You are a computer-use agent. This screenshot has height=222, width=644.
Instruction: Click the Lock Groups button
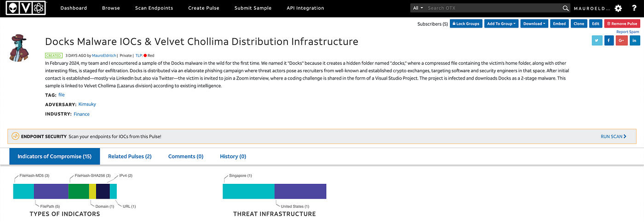[466, 24]
